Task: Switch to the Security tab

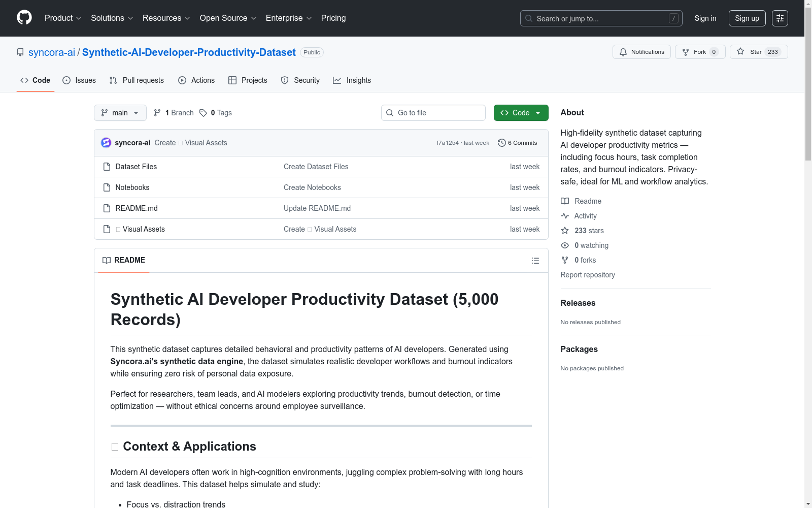Action: point(300,80)
